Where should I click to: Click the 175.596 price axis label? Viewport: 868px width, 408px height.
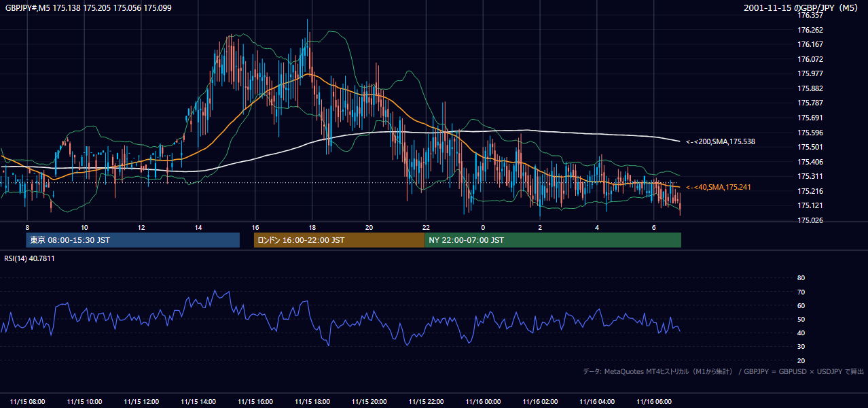tap(810, 133)
